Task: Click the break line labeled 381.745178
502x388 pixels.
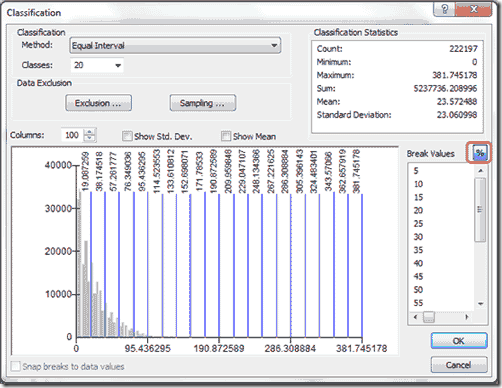Action: click(362, 265)
